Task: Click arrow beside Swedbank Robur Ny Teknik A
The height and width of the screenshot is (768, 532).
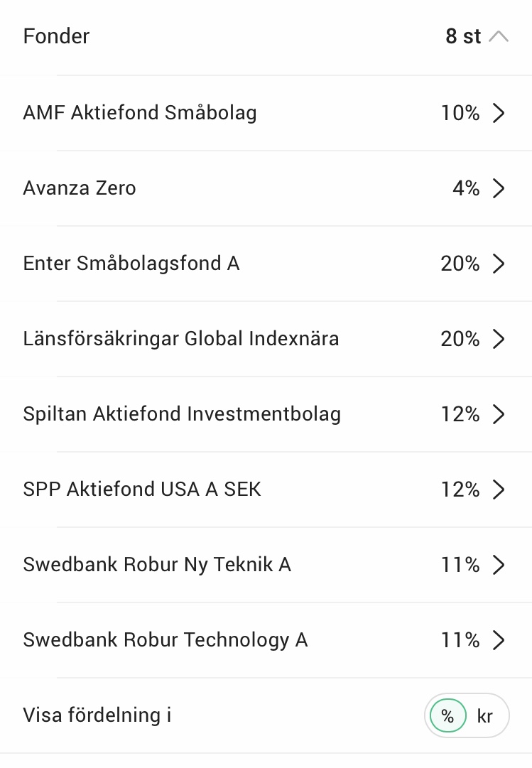Action: click(499, 565)
